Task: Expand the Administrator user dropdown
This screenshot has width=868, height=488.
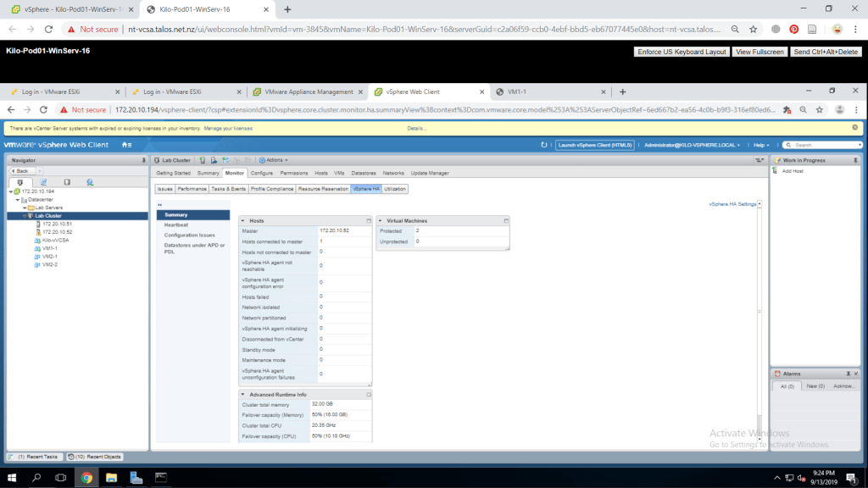Action: coord(693,145)
